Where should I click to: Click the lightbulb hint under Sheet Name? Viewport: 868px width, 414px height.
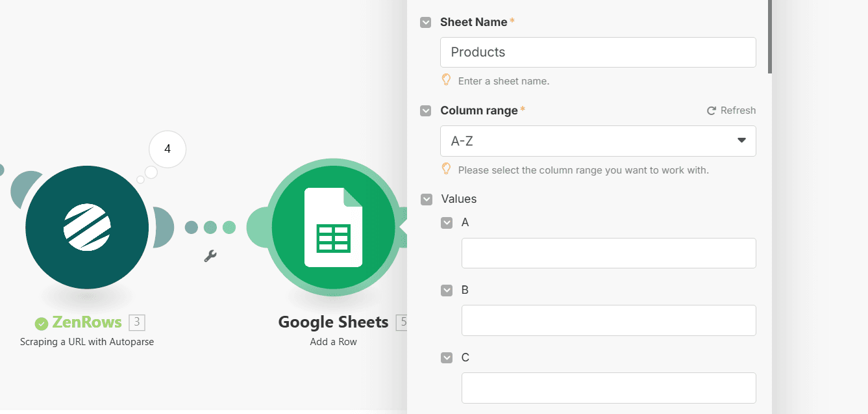446,81
